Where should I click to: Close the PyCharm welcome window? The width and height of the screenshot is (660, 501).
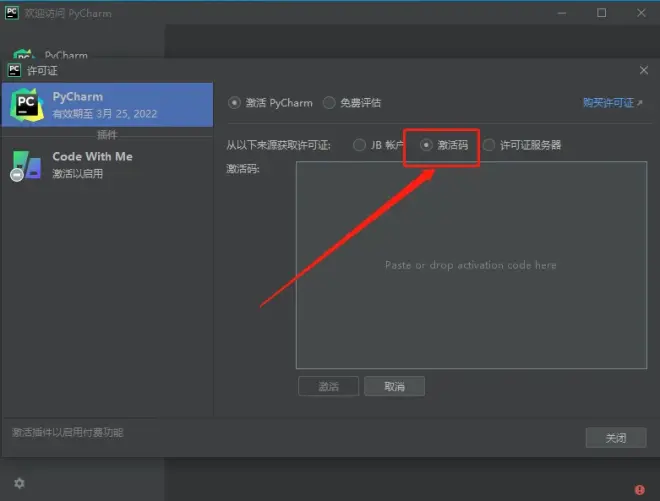tap(641, 13)
